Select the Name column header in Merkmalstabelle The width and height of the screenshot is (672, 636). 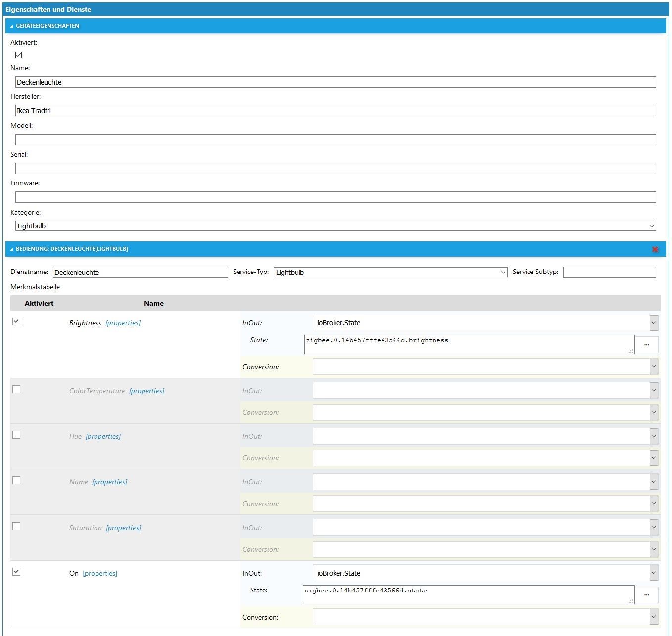point(154,303)
